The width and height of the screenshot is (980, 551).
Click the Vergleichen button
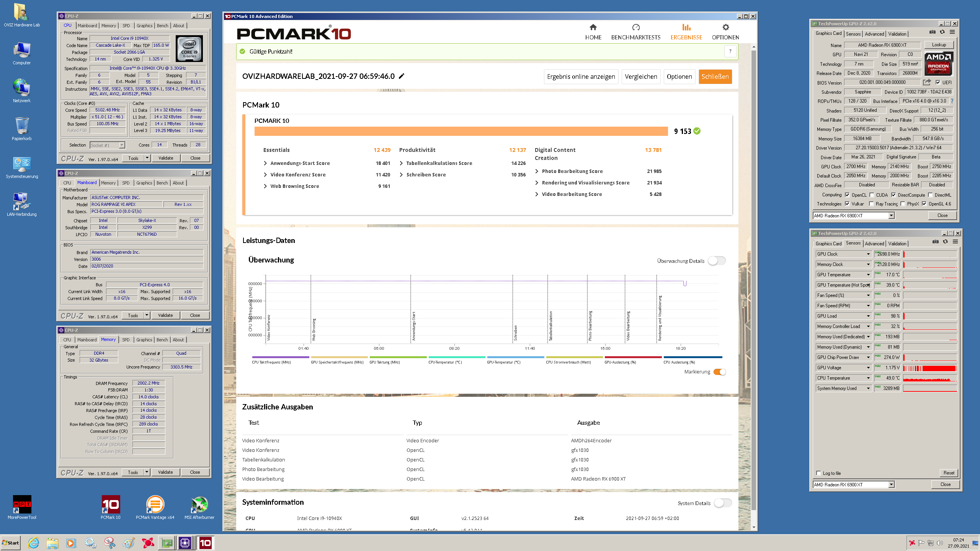click(x=641, y=77)
